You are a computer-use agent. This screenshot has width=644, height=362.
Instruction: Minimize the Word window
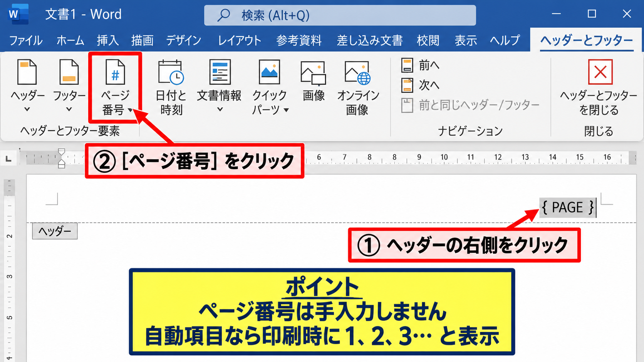[x=556, y=14]
